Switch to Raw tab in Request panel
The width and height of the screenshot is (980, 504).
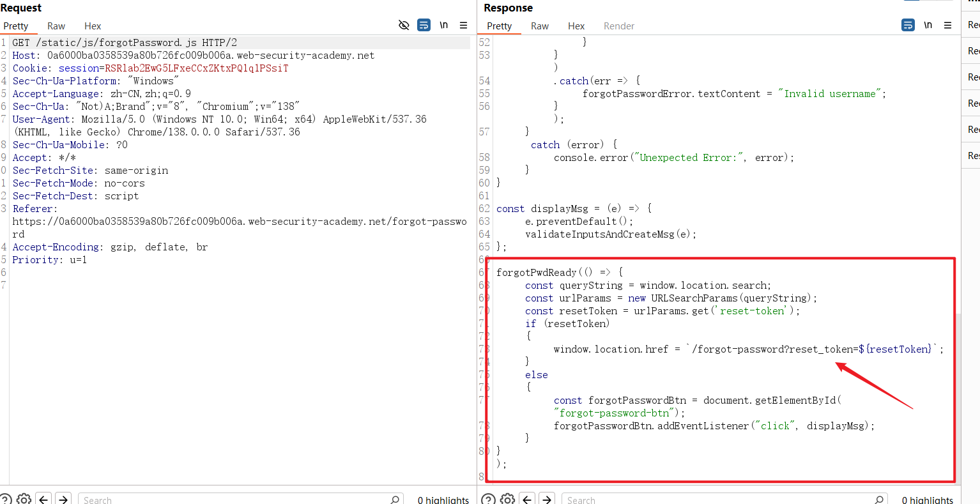click(56, 26)
